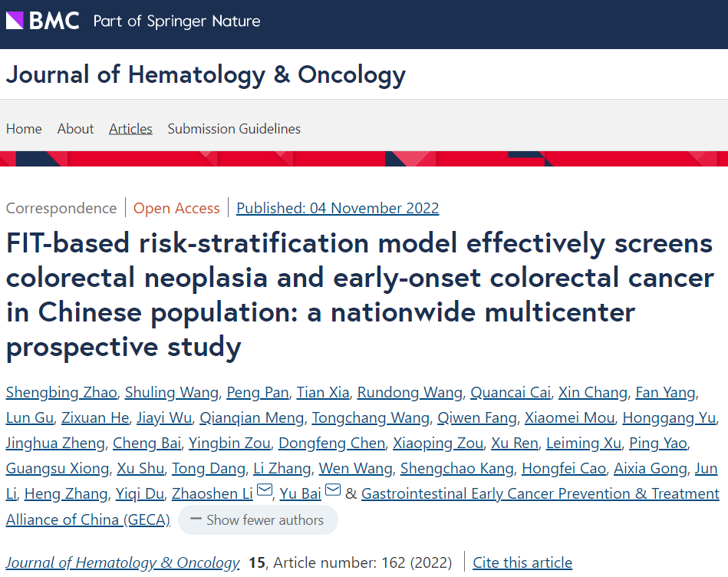
Task: Open the Articles navigation link
Action: tap(130, 129)
